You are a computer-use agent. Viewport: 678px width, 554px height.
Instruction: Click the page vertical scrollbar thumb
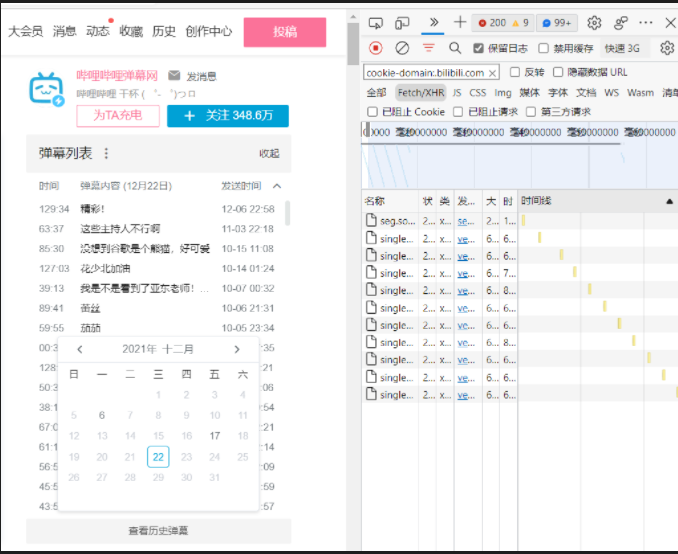tap(353, 44)
